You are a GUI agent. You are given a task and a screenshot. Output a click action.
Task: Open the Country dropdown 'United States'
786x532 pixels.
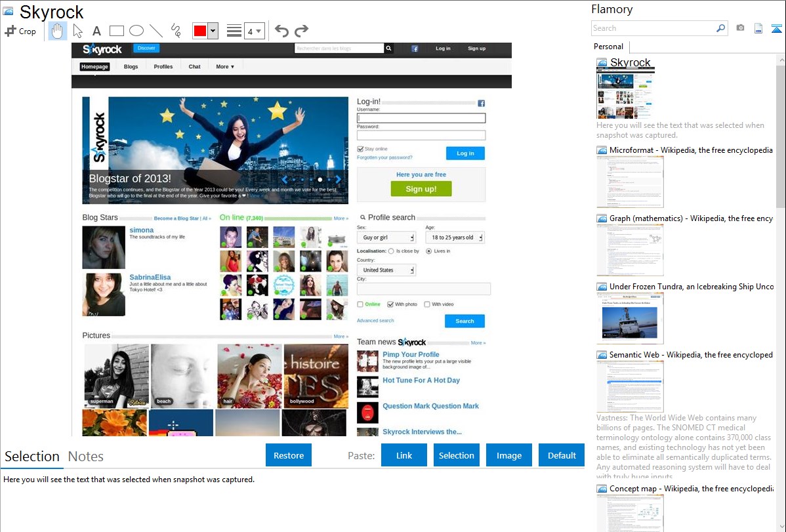[386, 270]
